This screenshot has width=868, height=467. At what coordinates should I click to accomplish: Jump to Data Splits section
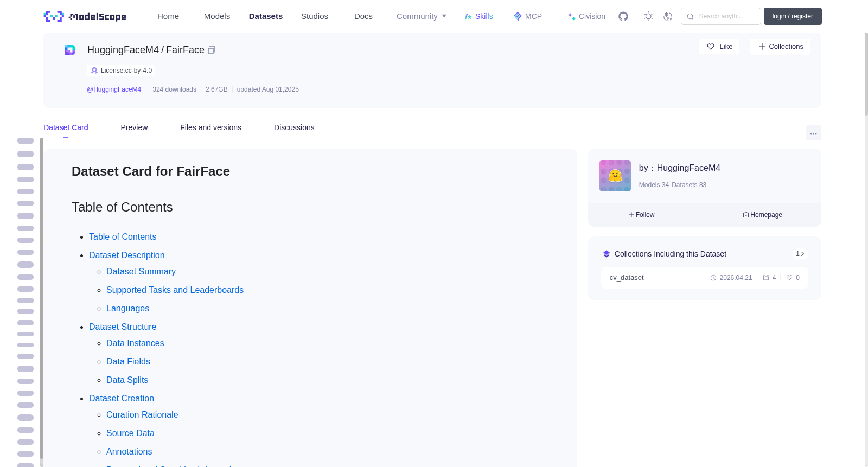click(127, 380)
